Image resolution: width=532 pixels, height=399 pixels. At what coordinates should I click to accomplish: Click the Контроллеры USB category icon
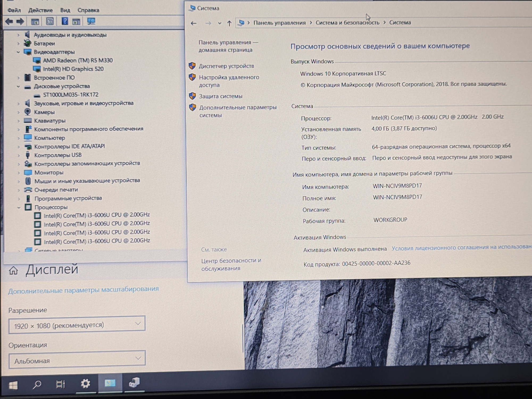[x=28, y=155]
